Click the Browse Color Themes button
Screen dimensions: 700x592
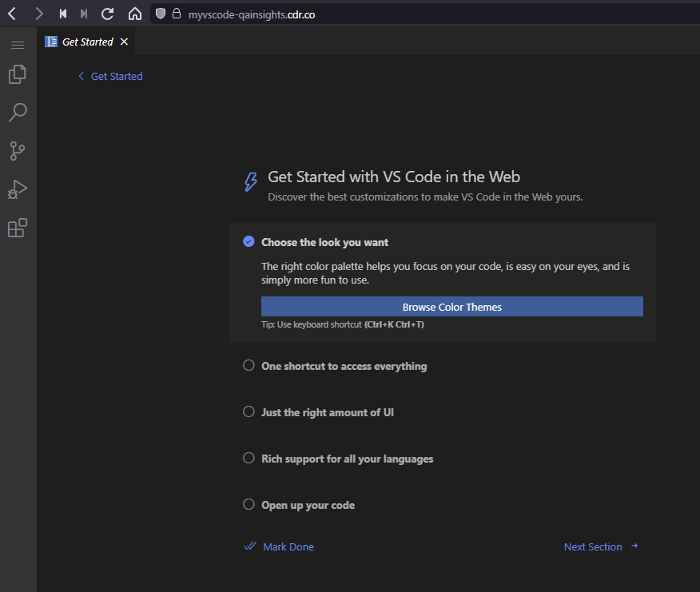click(451, 306)
